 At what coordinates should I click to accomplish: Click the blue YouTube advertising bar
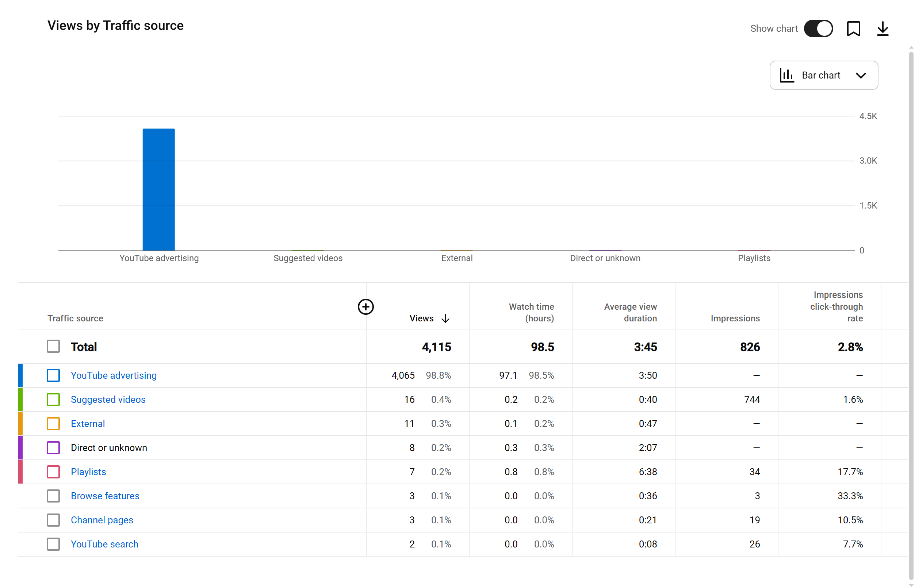[158, 190]
